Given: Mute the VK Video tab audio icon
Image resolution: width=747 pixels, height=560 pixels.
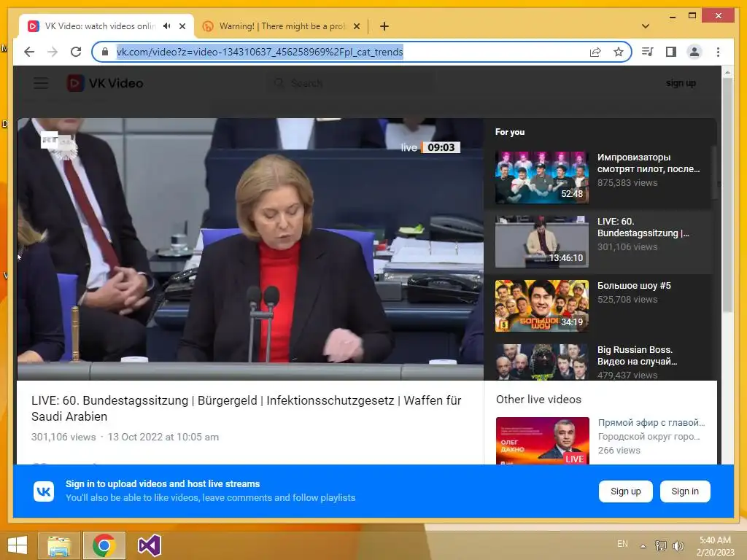Looking at the screenshot, I should 167,26.
